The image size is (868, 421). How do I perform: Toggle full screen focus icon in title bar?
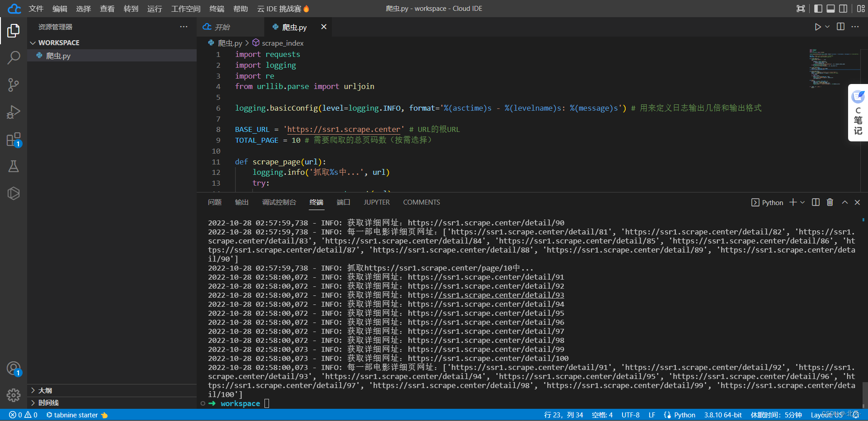[801, 9]
